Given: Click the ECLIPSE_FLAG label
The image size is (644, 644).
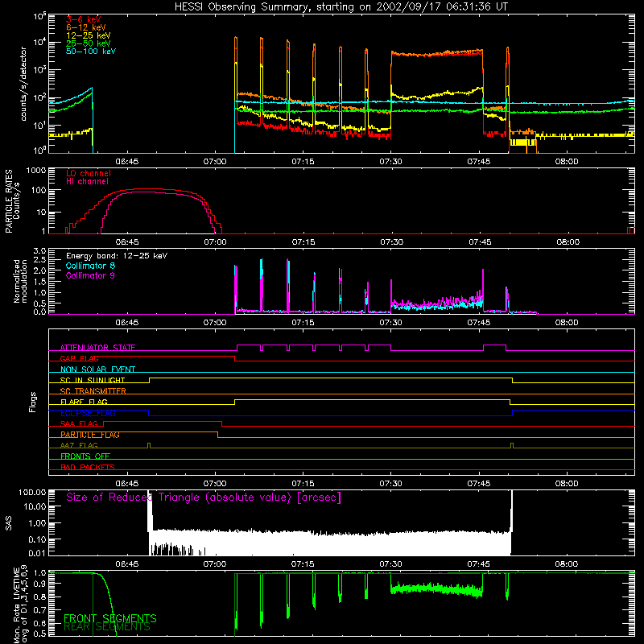Looking at the screenshot, I should [88, 413].
